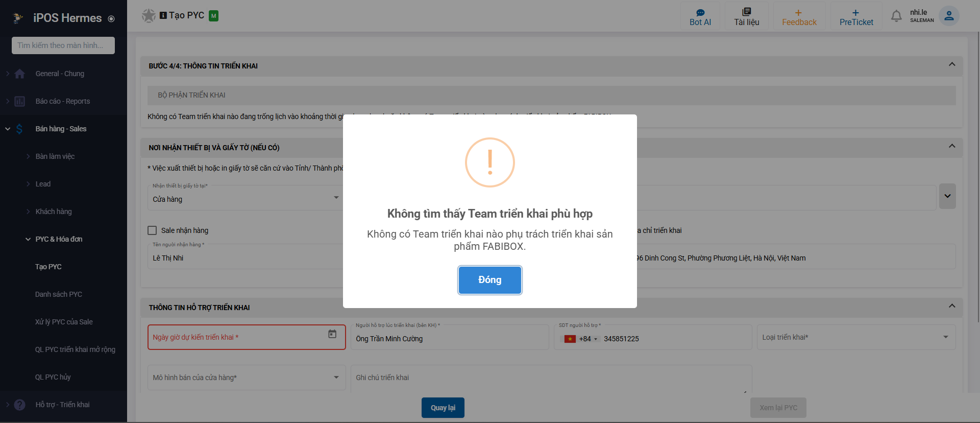Click the dollar icon for Bán hàng - Sales

(x=19, y=129)
